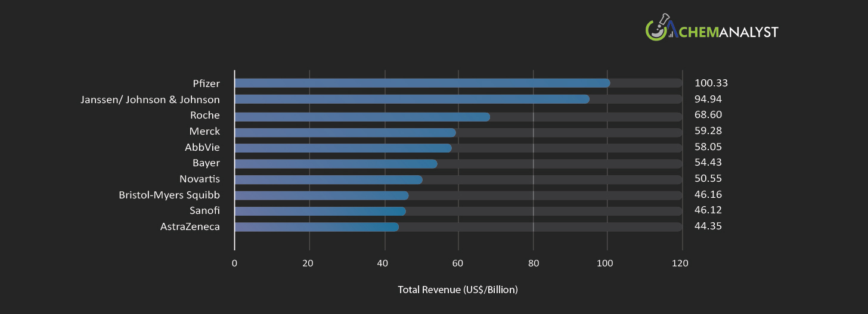This screenshot has height=314, width=868.
Task: Click the Total Revenue axis title
Action: tap(458, 290)
